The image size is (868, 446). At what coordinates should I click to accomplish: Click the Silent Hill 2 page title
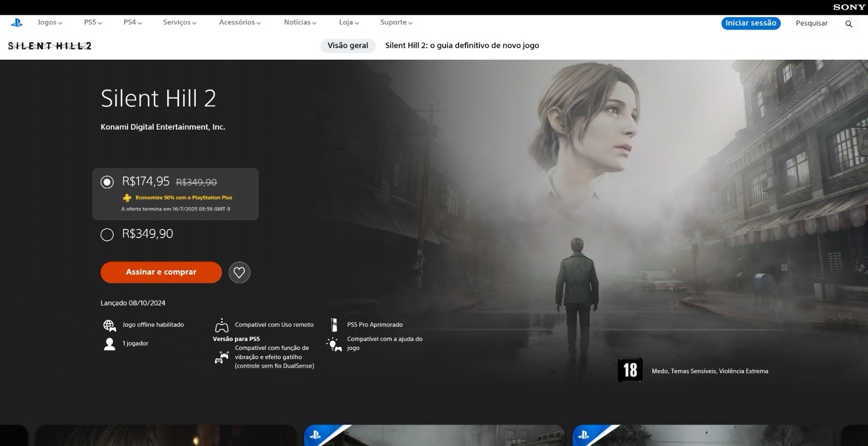[158, 99]
